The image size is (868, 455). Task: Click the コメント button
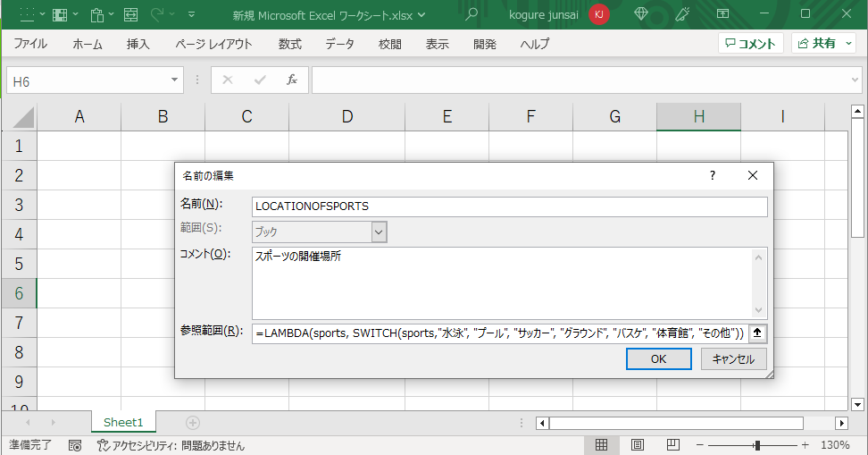(751, 43)
